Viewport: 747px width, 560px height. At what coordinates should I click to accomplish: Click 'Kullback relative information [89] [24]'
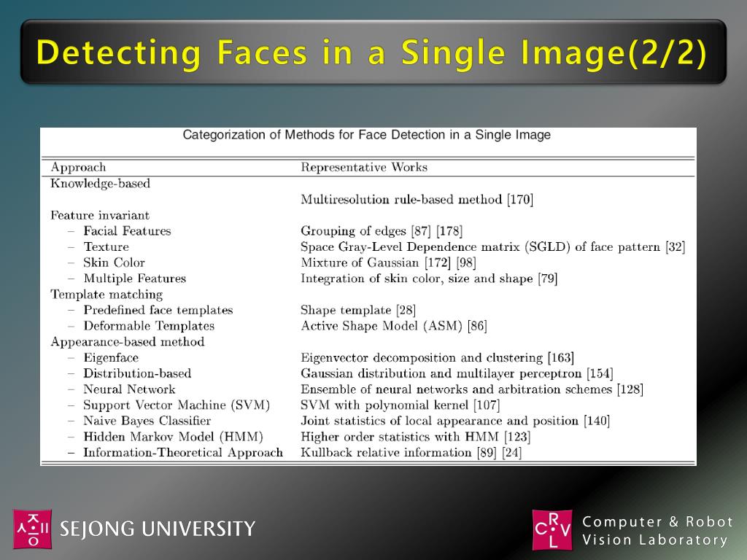tap(411, 452)
